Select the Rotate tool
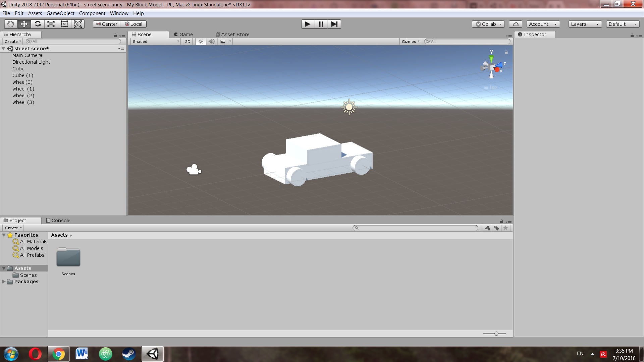The width and height of the screenshot is (644, 362). coord(38,24)
